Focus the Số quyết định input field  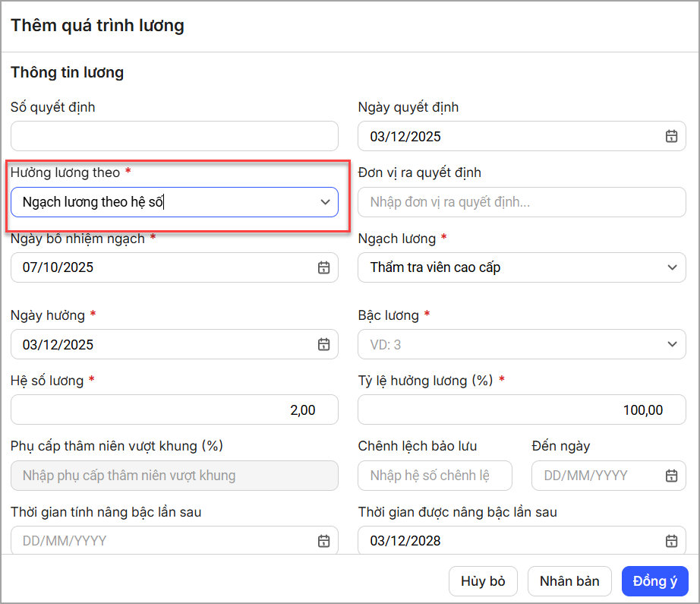174,136
